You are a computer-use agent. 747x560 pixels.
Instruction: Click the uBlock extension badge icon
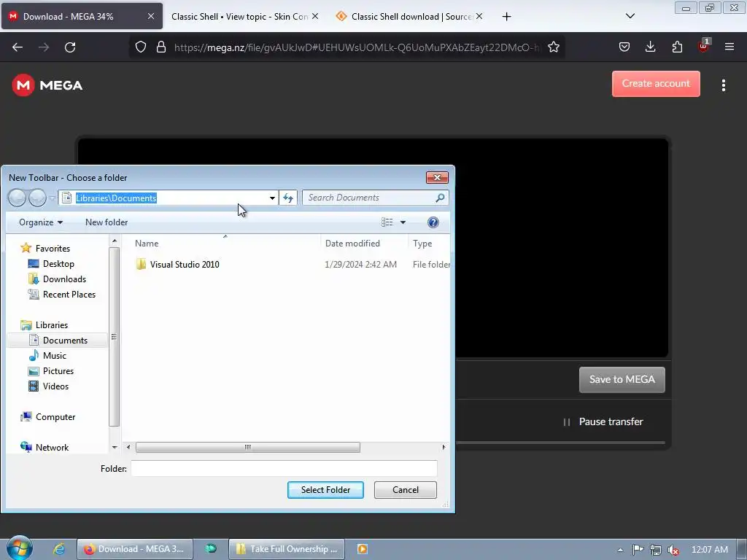(x=704, y=46)
